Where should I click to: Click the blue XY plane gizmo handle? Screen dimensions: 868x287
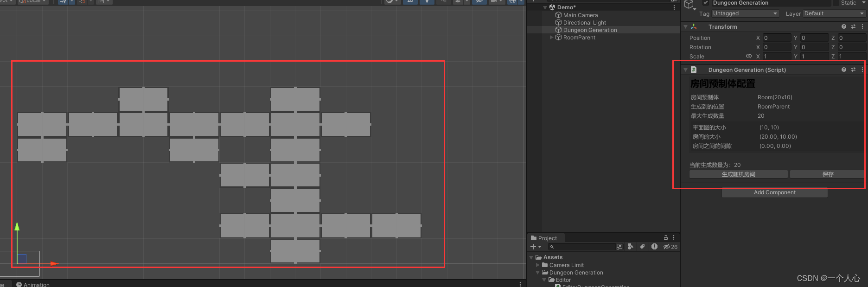[x=22, y=259]
